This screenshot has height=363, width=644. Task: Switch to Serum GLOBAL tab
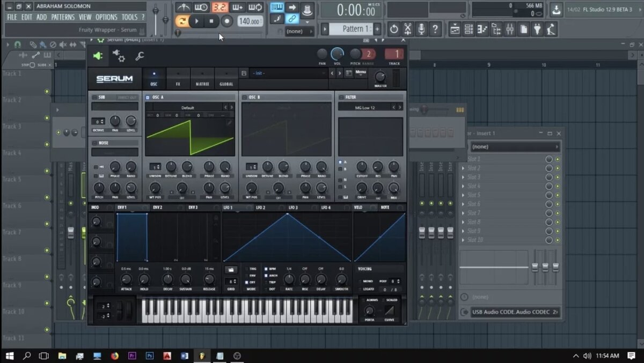click(226, 78)
